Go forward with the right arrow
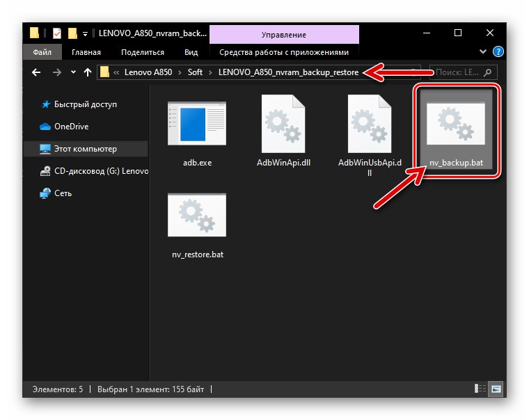The height and width of the screenshot is (420, 529). coord(57,72)
